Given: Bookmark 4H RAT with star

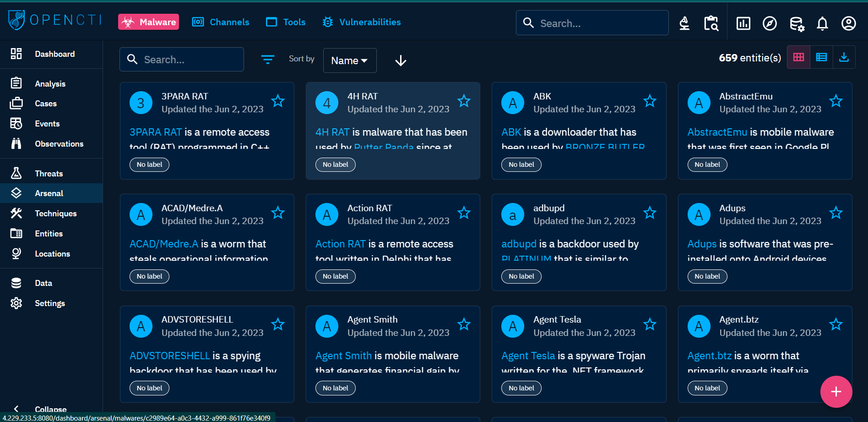Looking at the screenshot, I should 464,101.
